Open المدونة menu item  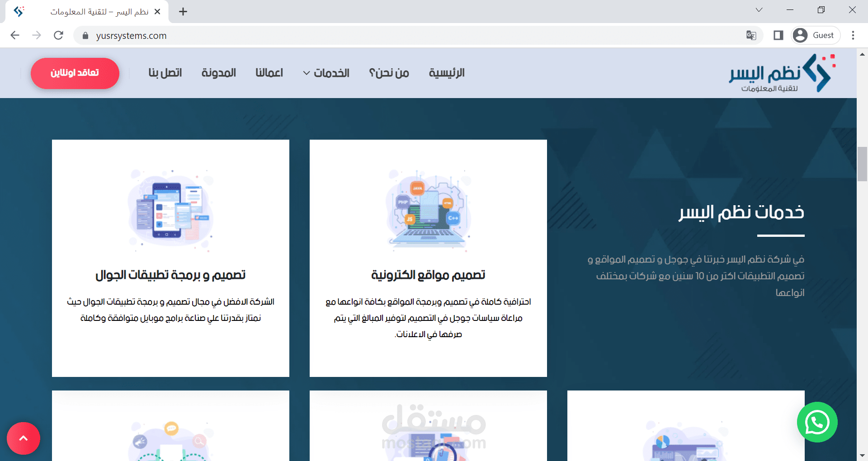tap(219, 73)
